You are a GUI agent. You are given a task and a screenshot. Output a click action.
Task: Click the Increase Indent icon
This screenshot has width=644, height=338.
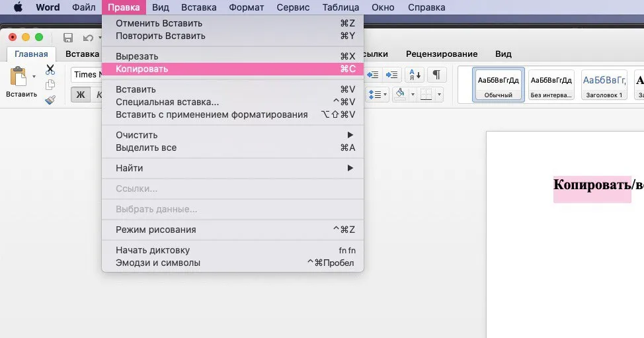[392, 75]
